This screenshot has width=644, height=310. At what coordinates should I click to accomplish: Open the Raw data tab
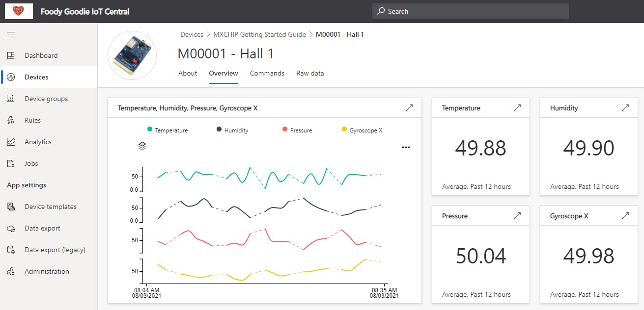coord(310,74)
